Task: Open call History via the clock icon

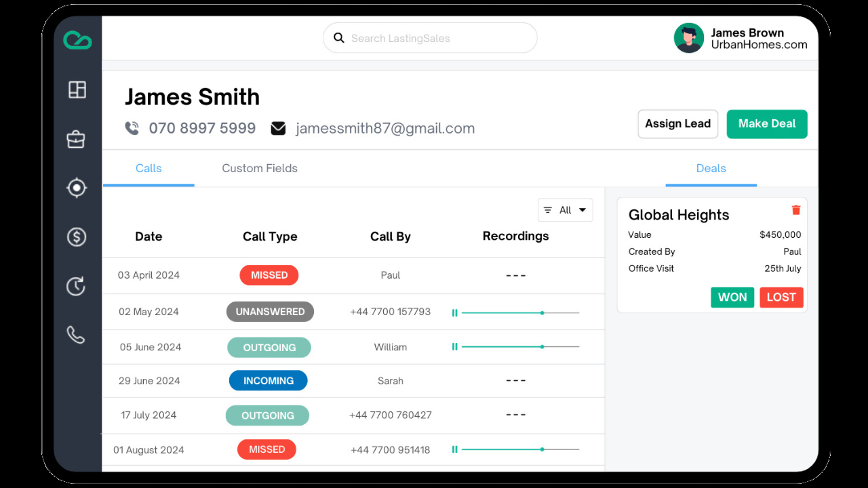Action: 77,286
